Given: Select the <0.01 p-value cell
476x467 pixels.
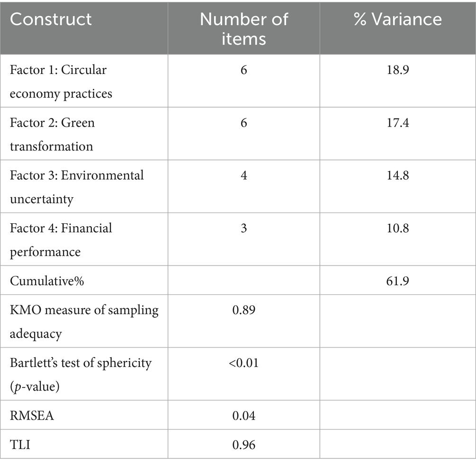Looking at the screenshot, I should click(x=243, y=363).
